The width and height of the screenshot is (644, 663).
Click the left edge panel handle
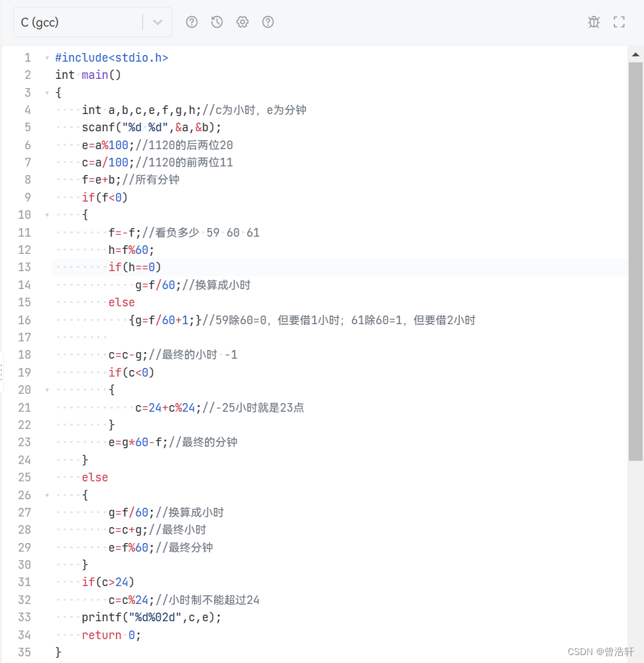[x=3, y=371]
